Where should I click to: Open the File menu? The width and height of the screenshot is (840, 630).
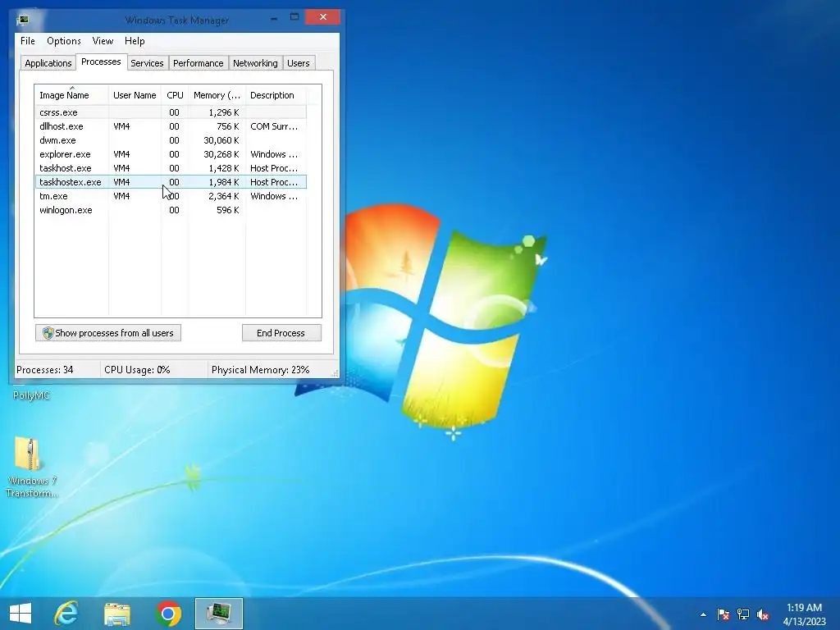click(x=28, y=41)
